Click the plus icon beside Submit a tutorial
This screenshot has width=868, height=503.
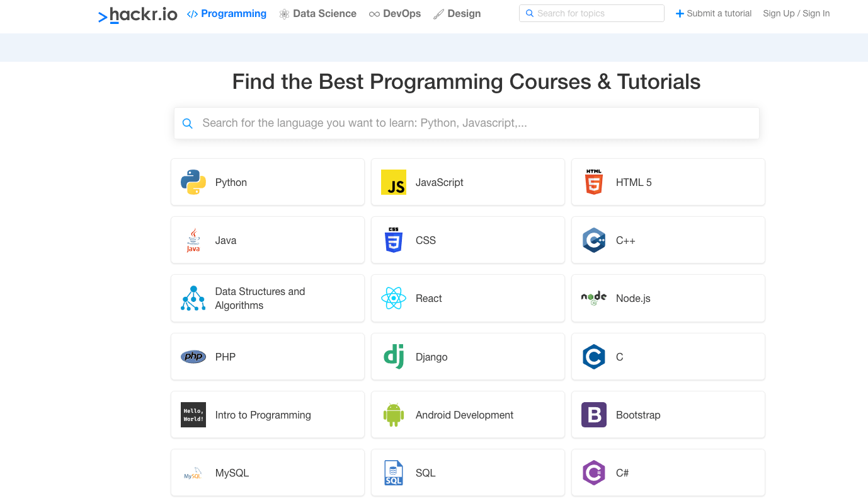680,13
